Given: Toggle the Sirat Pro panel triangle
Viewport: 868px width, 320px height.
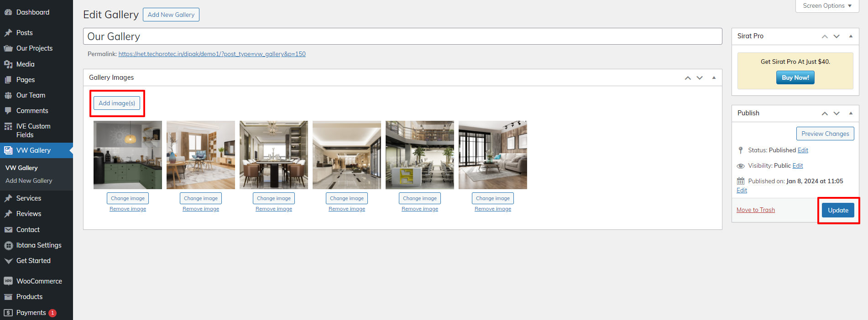Looking at the screenshot, I should (851, 36).
